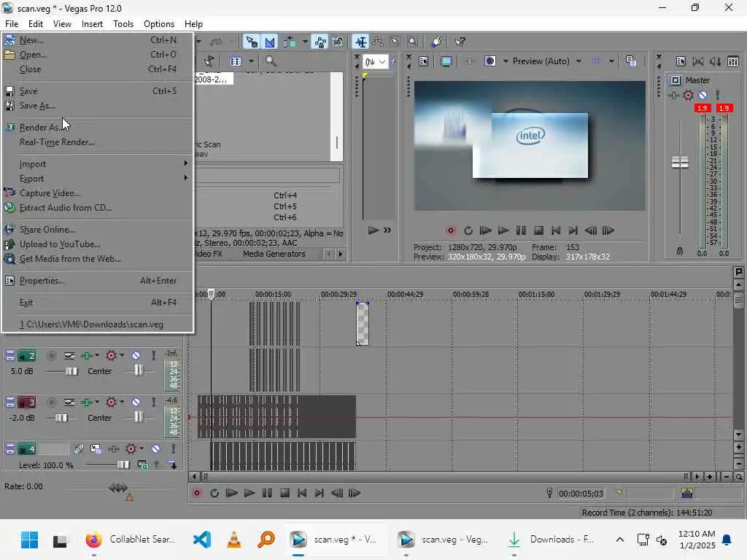Toggle Ignore Event Grouping button
Screen dimensions: 747x560
(x=338, y=42)
